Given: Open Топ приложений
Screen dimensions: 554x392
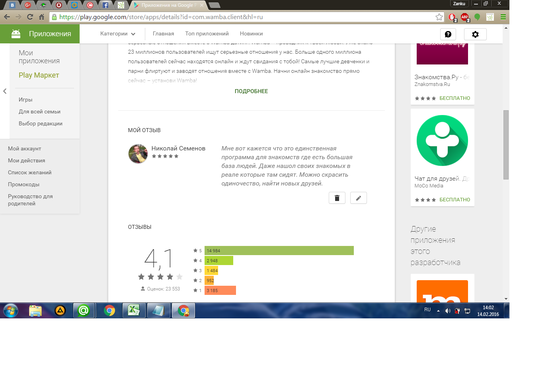Looking at the screenshot, I should (x=207, y=34).
